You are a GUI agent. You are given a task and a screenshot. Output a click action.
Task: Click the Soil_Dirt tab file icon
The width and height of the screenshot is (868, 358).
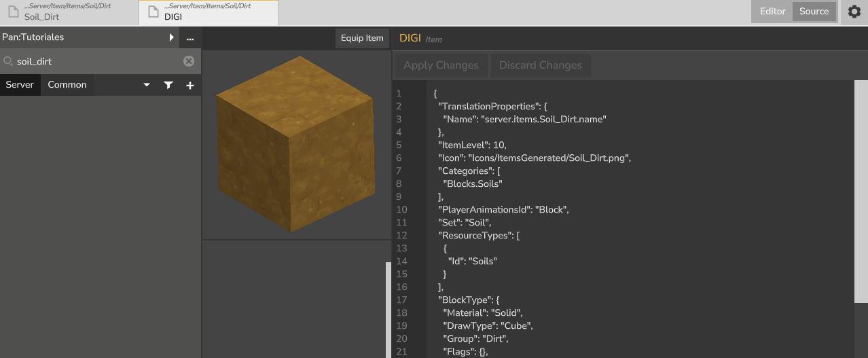point(13,12)
